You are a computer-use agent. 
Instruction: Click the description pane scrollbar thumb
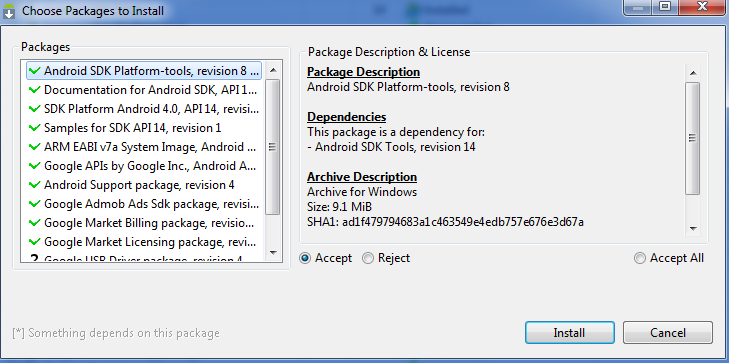coord(692,138)
